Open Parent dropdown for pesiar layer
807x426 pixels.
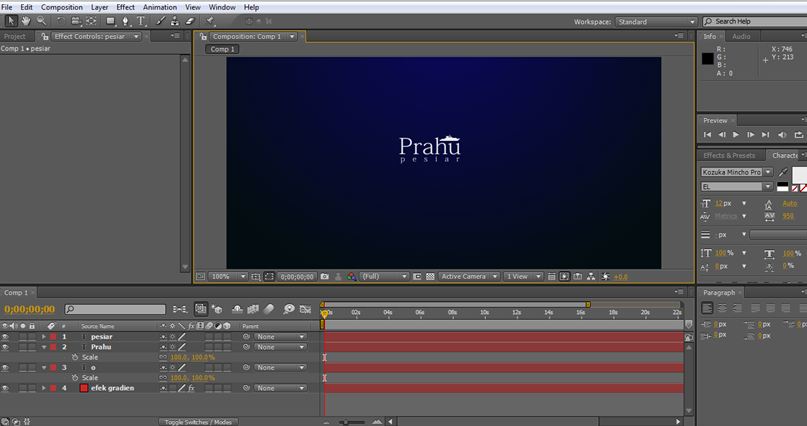coord(280,336)
